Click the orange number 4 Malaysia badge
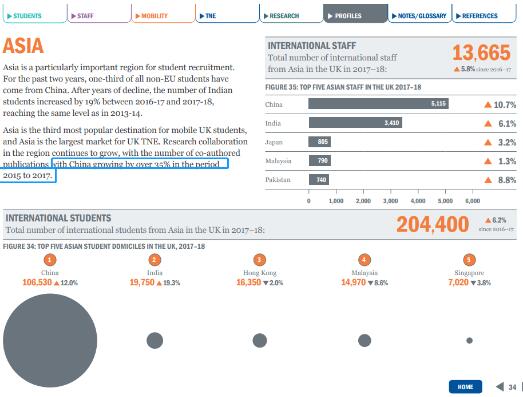This screenshot has height=397, width=523. pyautogui.click(x=364, y=260)
